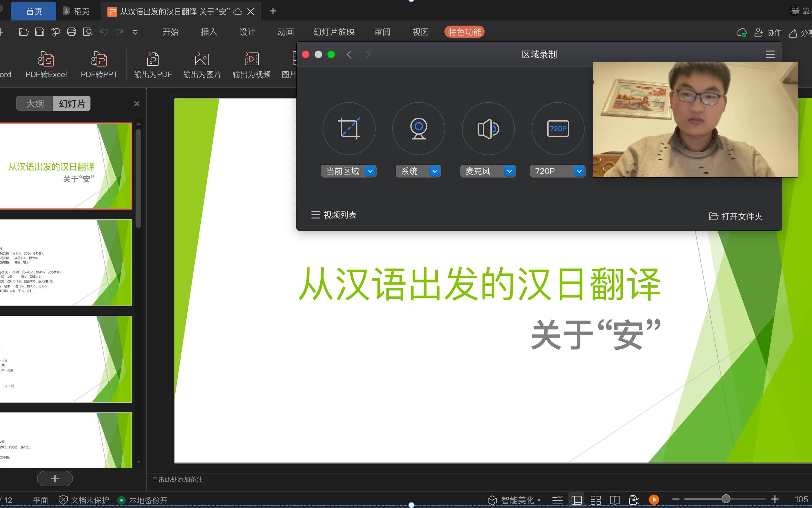Switch to 审阅 ribbon tab

(x=382, y=32)
